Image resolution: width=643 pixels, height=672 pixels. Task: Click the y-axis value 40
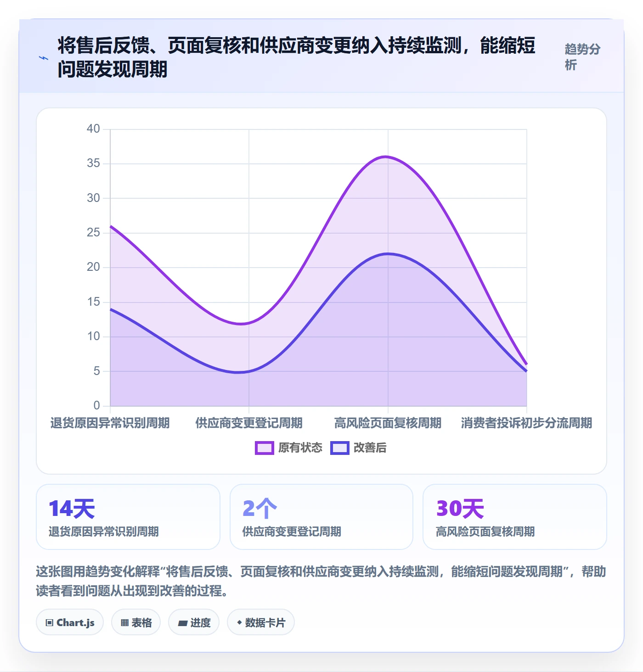click(x=93, y=129)
